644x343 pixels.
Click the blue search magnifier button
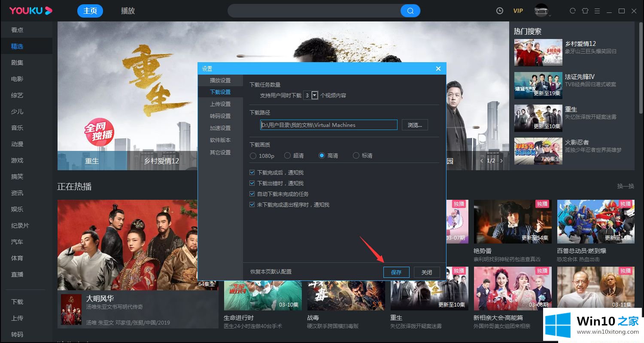coord(410,11)
